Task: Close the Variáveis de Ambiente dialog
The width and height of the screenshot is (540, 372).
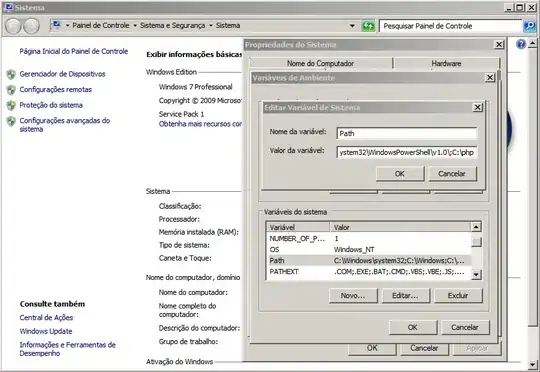Action: 490,78
